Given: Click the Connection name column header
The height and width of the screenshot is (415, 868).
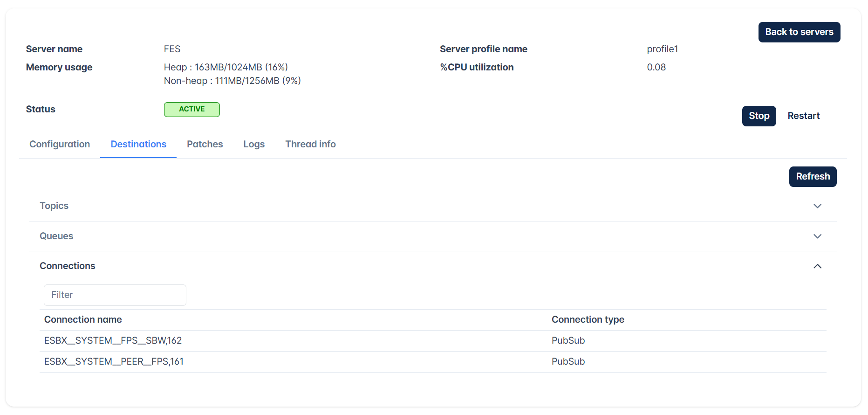Looking at the screenshot, I should tap(83, 320).
